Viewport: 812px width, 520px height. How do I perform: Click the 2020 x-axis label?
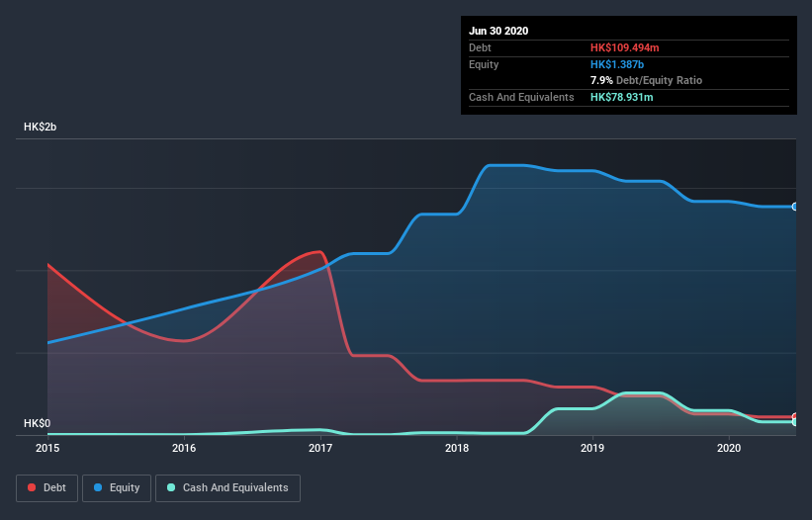[729, 448]
